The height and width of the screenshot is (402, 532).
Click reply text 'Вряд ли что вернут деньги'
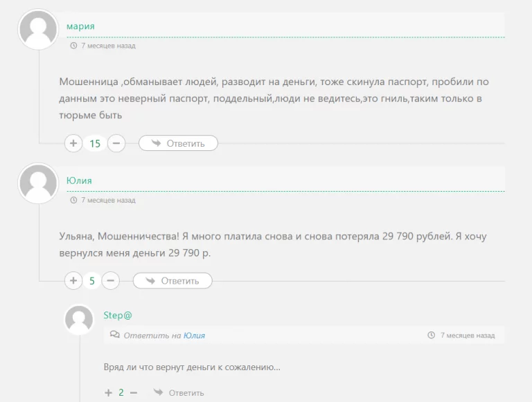(x=192, y=367)
